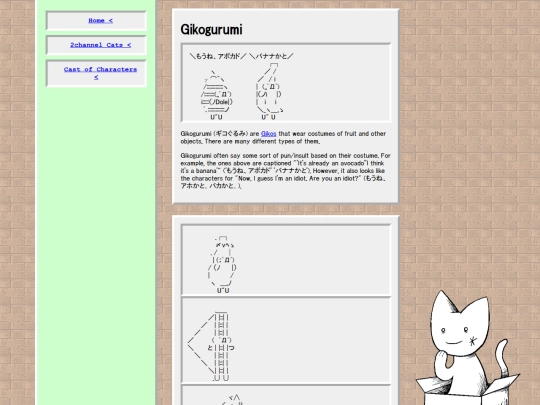Click the bottle-costume Giko ASCII art
The image size is (540, 405).
pyautogui.click(x=222, y=264)
